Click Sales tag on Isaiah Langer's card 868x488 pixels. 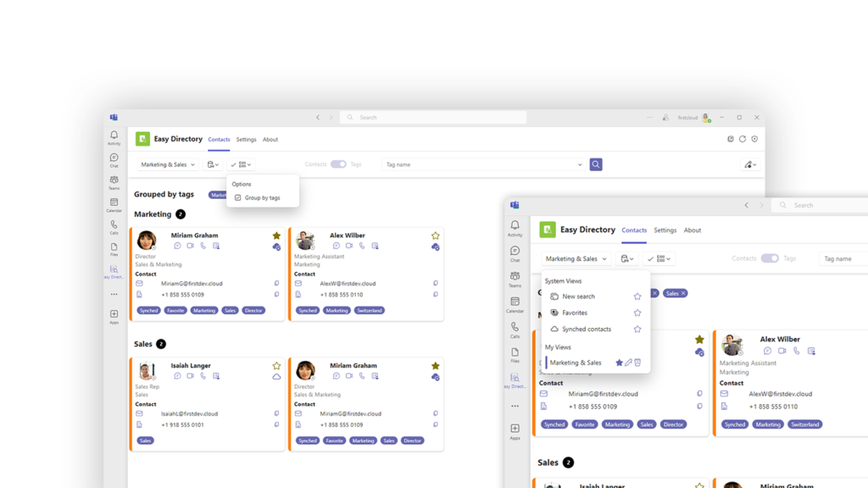point(145,441)
